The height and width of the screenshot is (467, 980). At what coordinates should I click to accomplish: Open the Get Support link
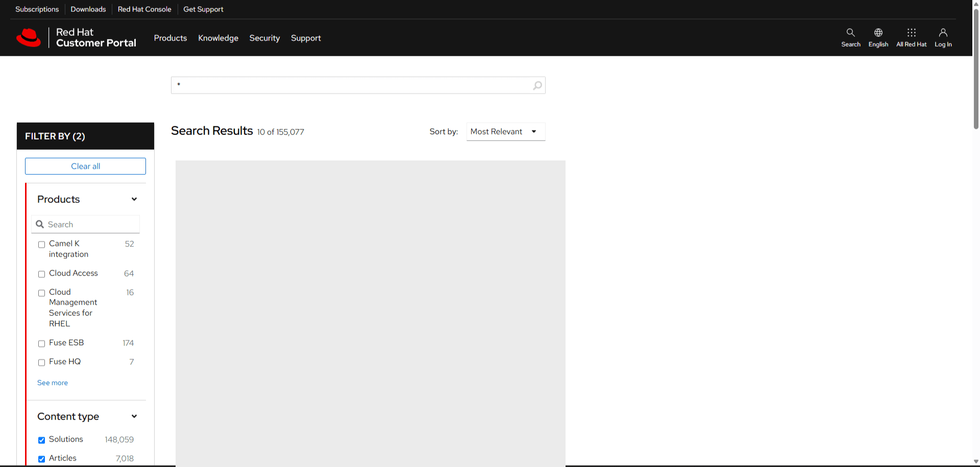[203, 9]
